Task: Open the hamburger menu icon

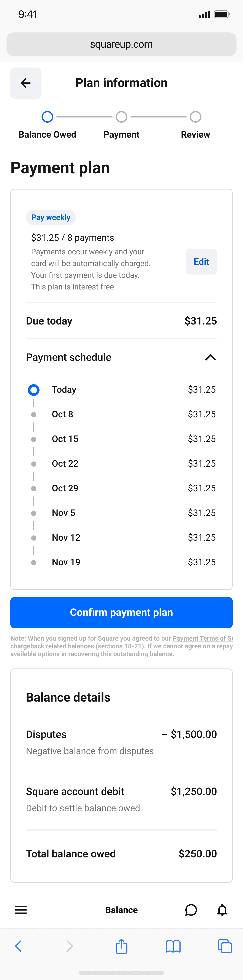Action: (21, 910)
